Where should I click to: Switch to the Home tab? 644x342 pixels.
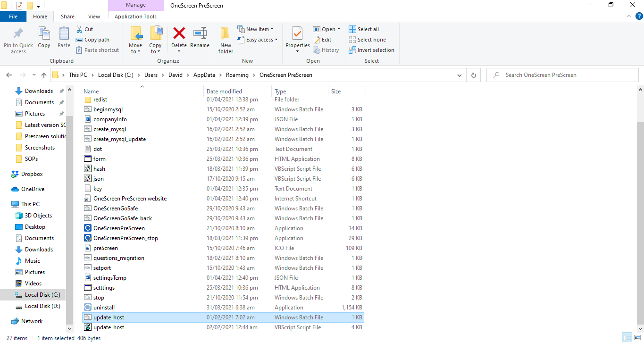tap(40, 17)
